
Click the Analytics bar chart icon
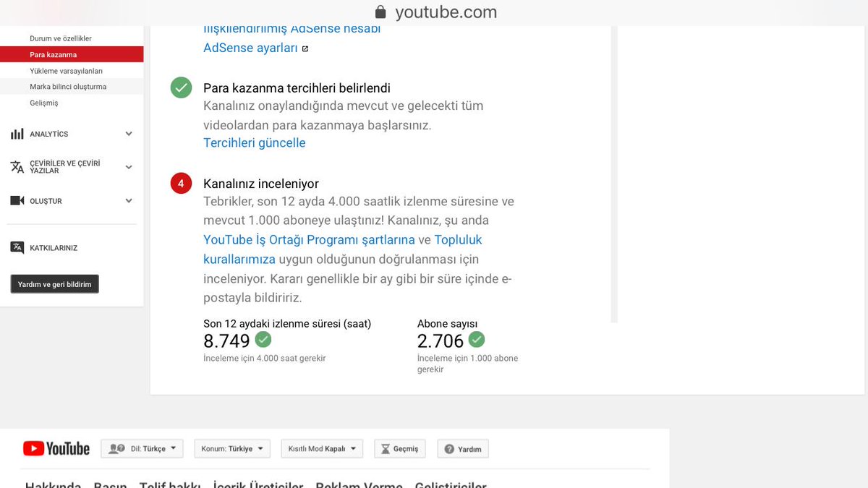17,134
